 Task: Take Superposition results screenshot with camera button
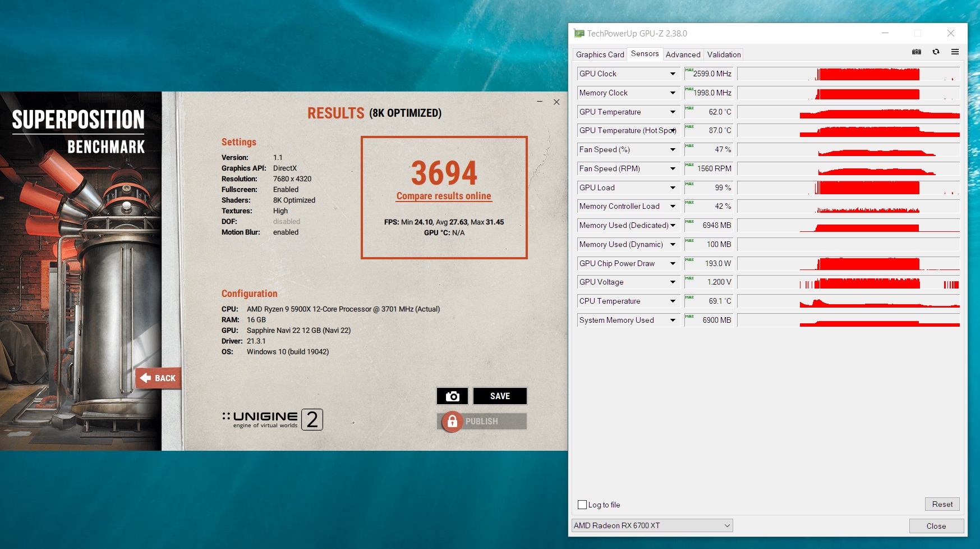pyautogui.click(x=453, y=396)
